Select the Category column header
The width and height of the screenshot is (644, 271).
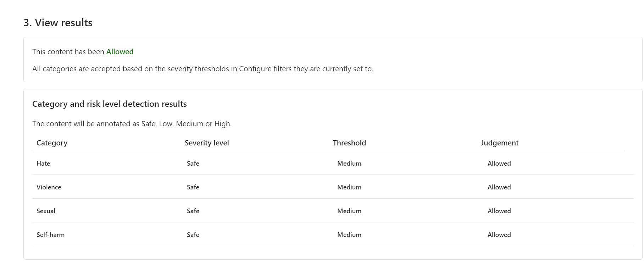[x=52, y=143]
